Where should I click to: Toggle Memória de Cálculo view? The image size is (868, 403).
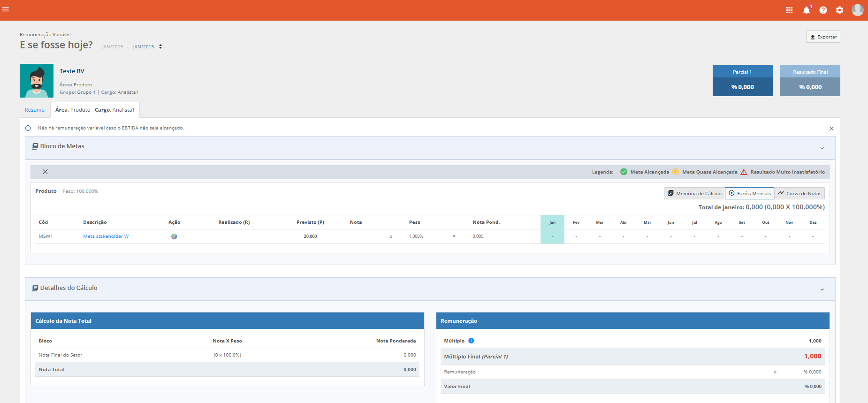click(694, 193)
